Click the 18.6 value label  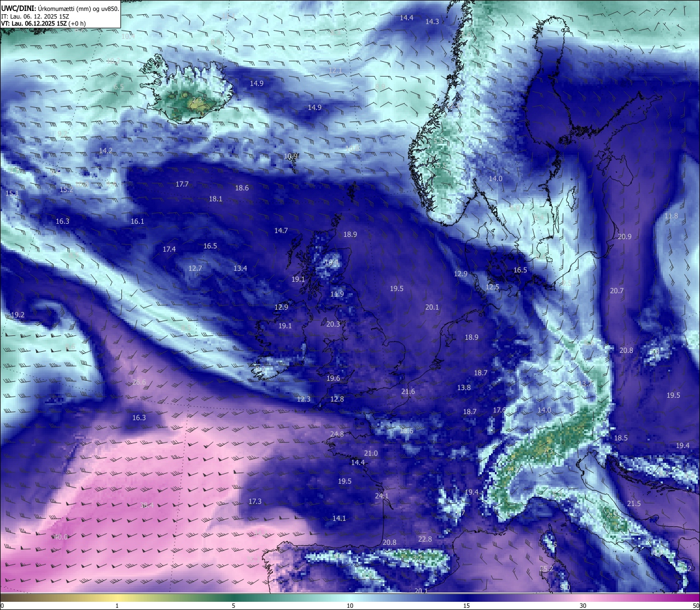coord(242,188)
